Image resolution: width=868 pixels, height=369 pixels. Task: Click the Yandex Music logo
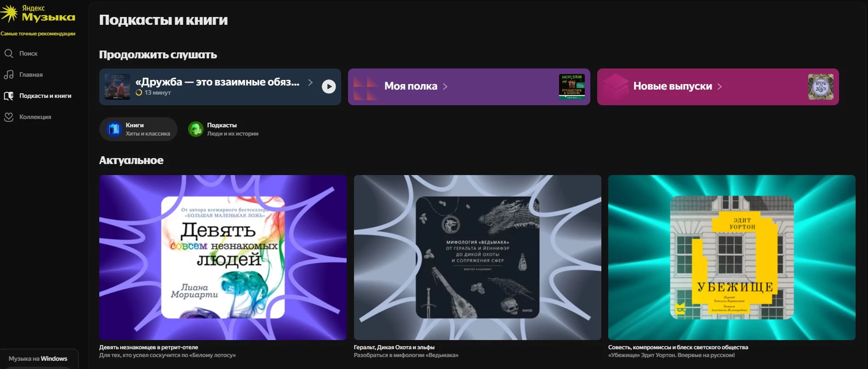click(38, 14)
